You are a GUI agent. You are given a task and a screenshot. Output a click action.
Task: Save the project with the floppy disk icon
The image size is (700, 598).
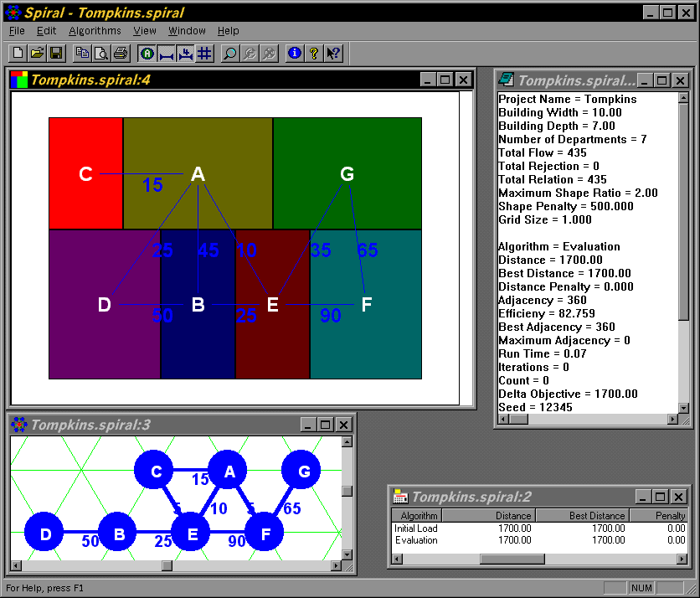(x=55, y=54)
